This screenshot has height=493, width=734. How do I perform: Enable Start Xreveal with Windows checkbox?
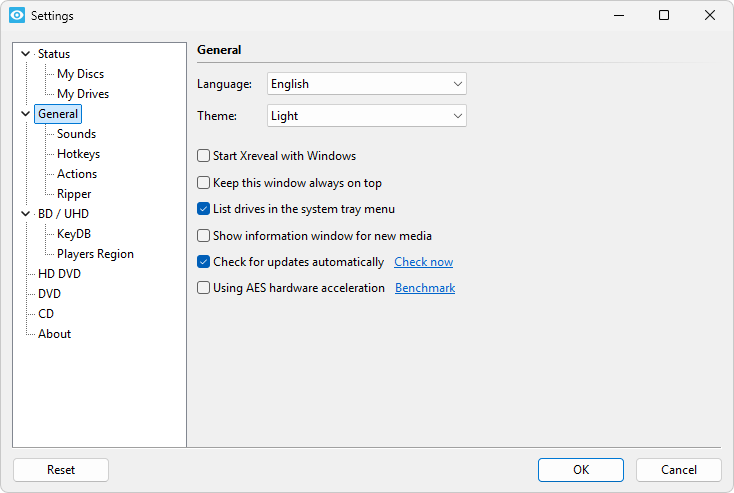tap(204, 156)
